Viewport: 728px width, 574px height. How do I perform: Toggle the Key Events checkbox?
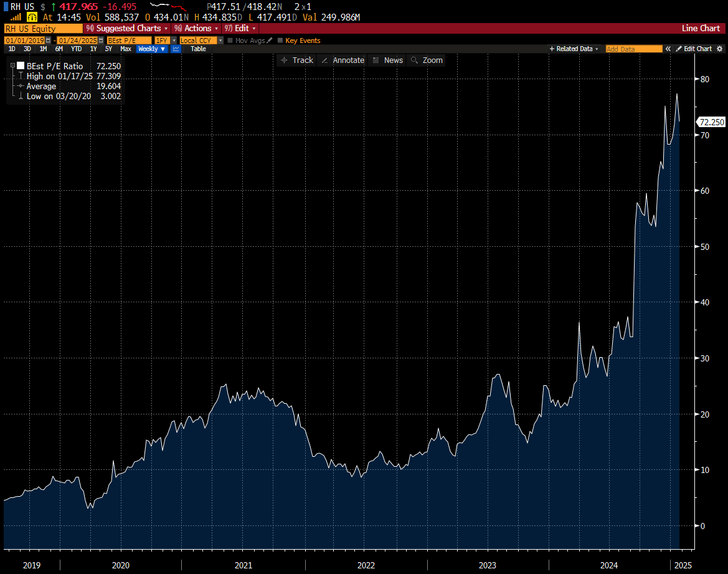pos(280,41)
